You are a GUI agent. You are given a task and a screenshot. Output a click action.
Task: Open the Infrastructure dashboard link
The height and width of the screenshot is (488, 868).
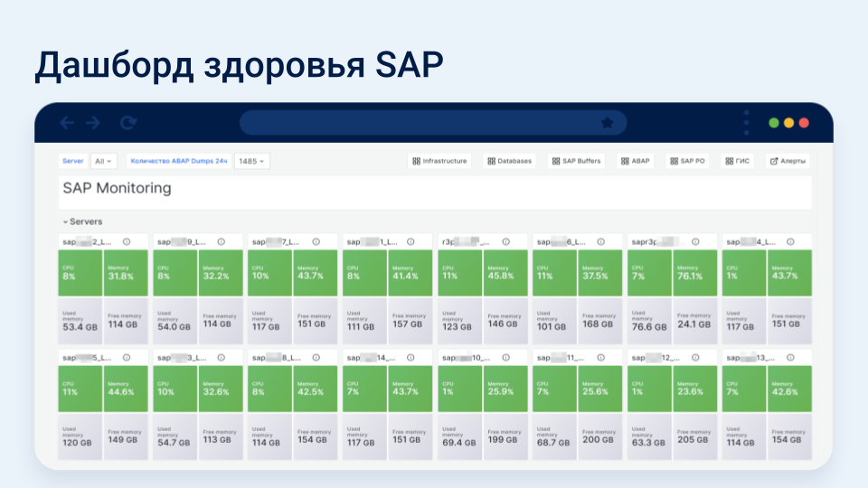pyautogui.click(x=439, y=161)
